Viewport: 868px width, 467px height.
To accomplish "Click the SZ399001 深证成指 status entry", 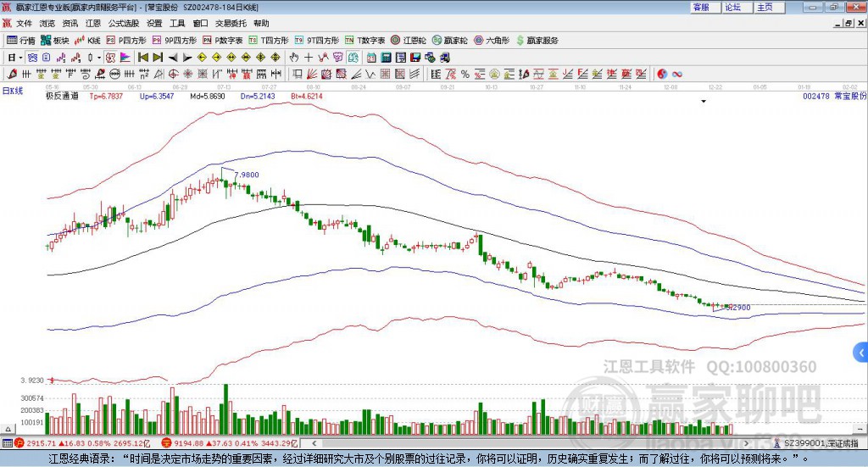I will point(816,443).
